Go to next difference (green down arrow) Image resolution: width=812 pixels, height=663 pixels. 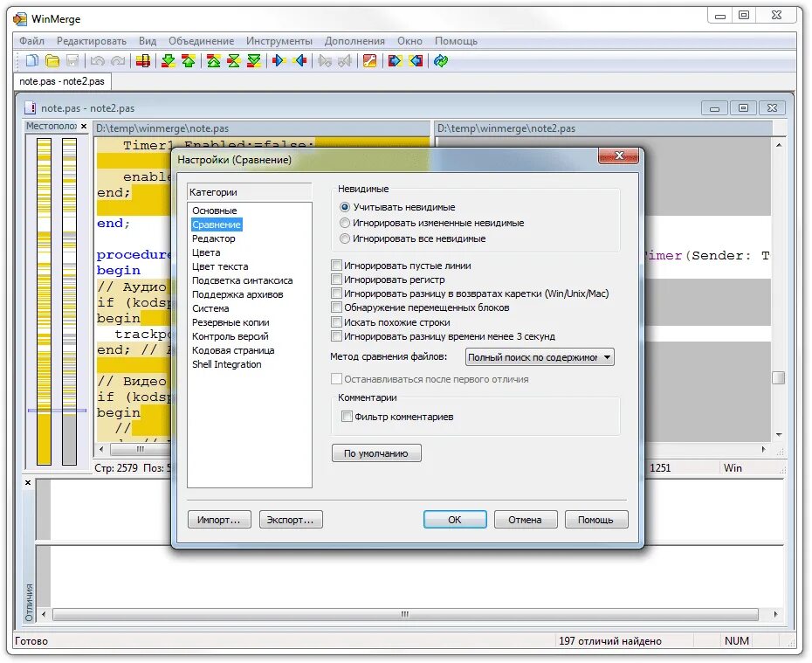(168, 61)
